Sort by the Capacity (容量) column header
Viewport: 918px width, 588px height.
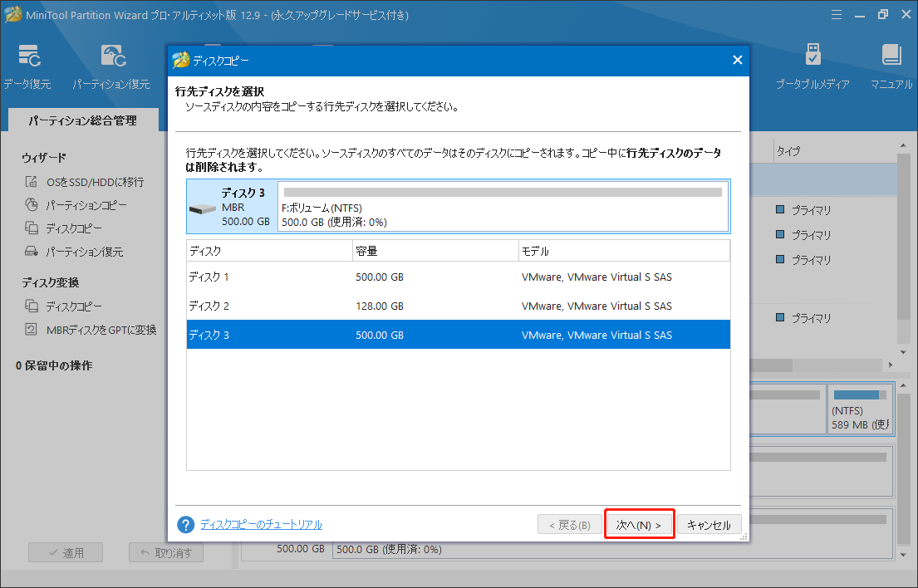pyautogui.click(x=435, y=251)
